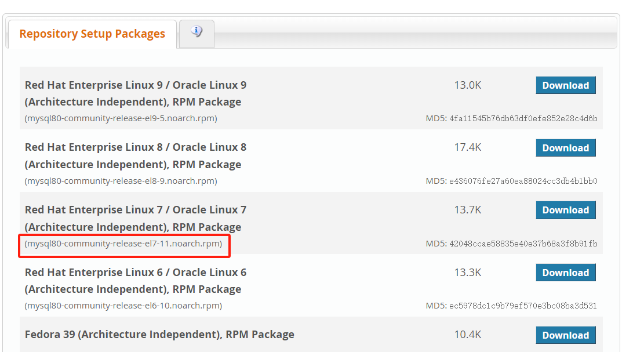
Task: Click the mysql80-community-release-el9-5.noarch.rpm filename
Action: [121, 118]
